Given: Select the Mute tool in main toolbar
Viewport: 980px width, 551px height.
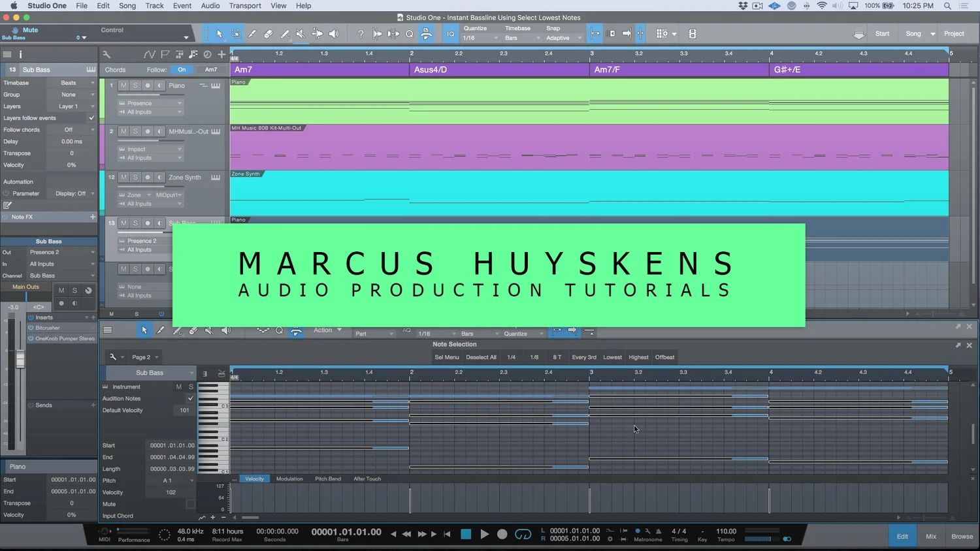Looking at the screenshot, I should coord(301,34).
